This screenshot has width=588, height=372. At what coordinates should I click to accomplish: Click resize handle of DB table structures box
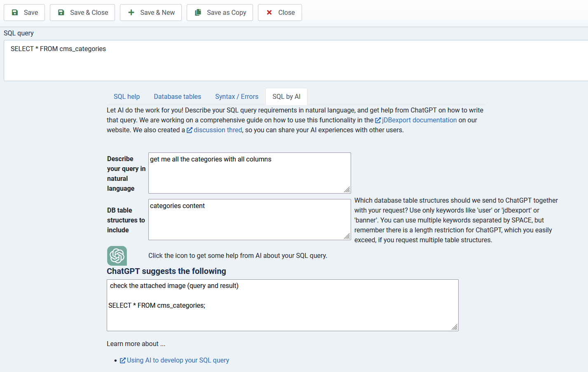point(347,236)
